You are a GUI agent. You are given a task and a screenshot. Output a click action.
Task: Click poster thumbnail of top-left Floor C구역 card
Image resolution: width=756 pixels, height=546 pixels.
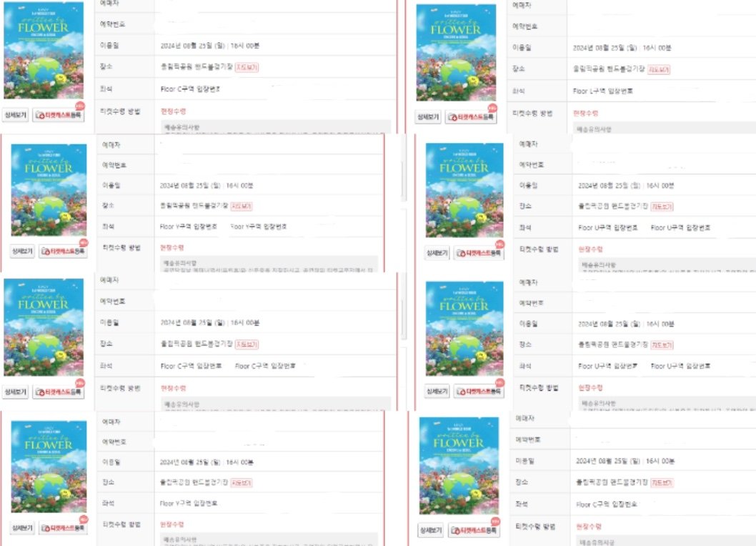pyautogui.click(x=44, y=50)
